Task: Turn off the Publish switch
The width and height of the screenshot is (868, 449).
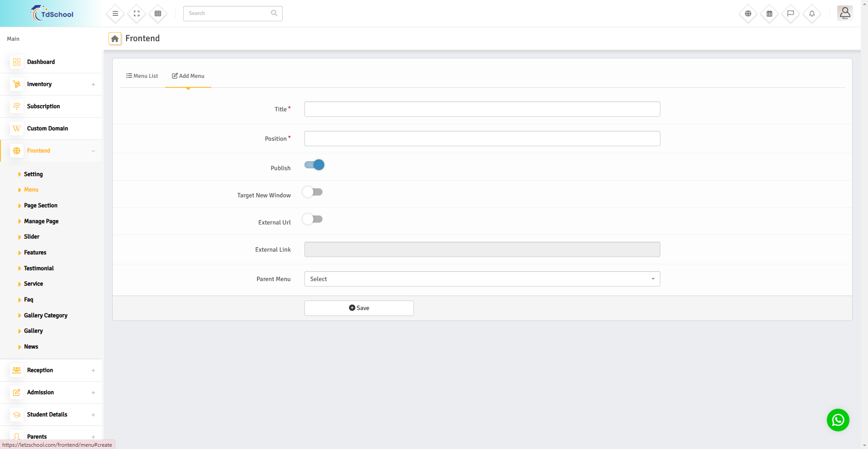Action: (314, 165)
